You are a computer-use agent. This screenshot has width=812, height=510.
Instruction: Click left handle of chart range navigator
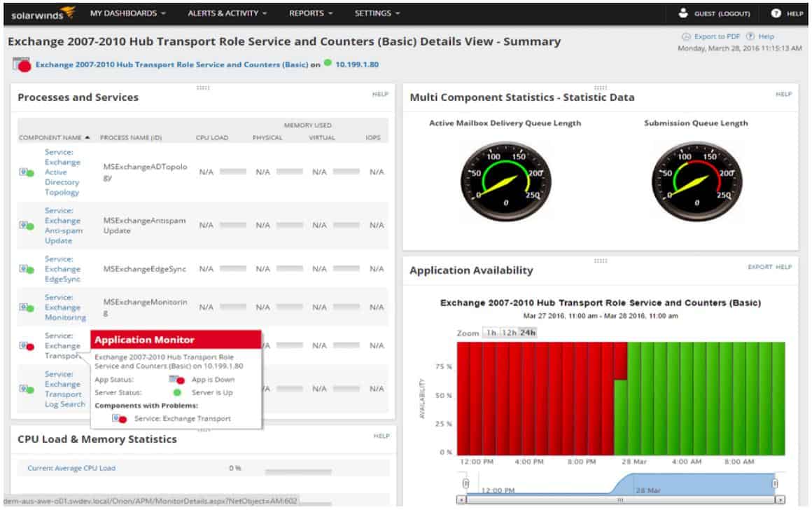[x=465, y=483]
